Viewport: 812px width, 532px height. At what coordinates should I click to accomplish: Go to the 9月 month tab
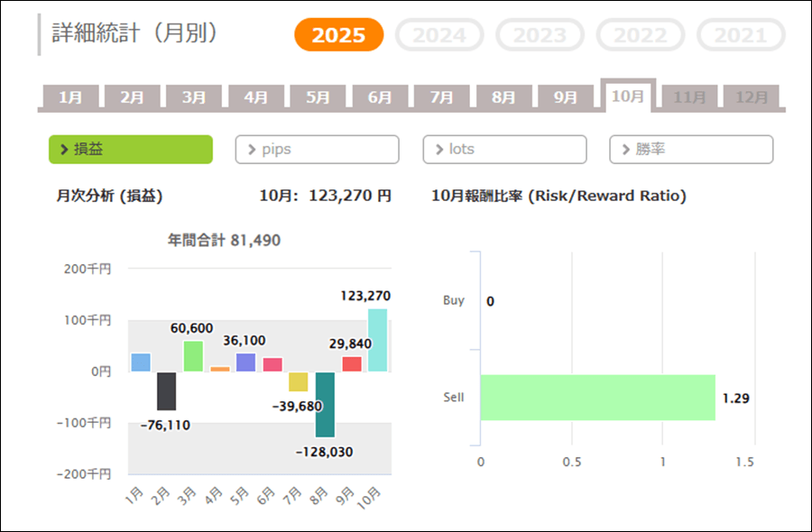pyautogui.click(x=566, y=97)
